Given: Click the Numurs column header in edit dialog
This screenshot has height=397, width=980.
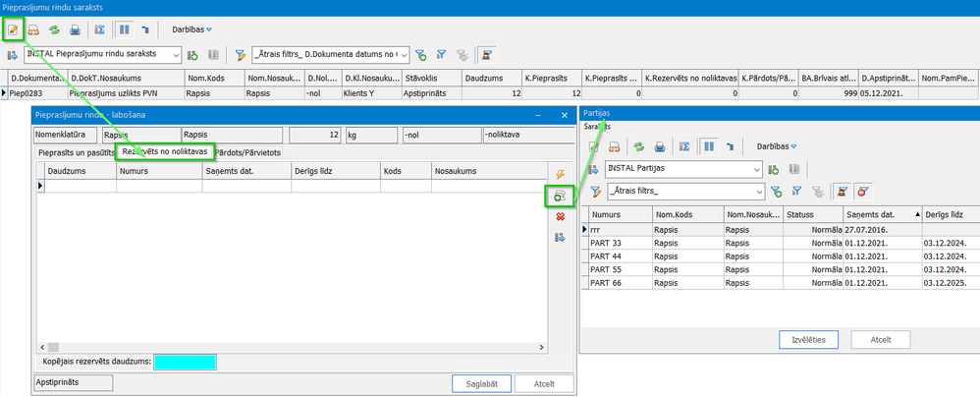Looking at the screenshot, I should [x=159, y=171].
